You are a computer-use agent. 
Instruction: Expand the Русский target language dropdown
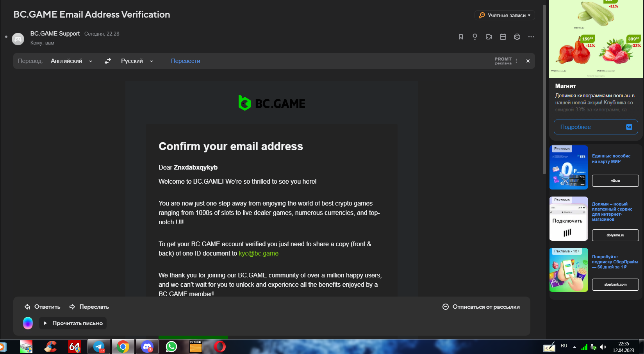tap(137, 61)
